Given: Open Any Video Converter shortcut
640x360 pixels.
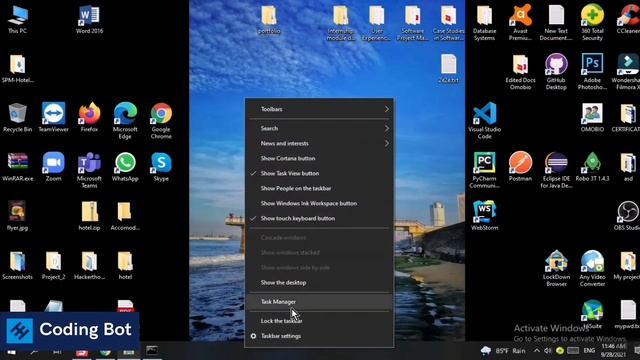Looking at the screenshot, I should click(592, 269).
